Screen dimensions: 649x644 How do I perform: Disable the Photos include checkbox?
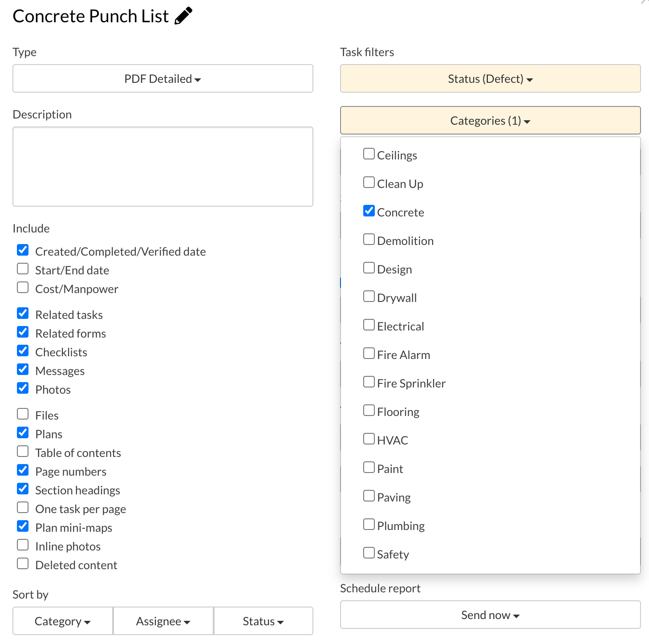click(23, 388)
